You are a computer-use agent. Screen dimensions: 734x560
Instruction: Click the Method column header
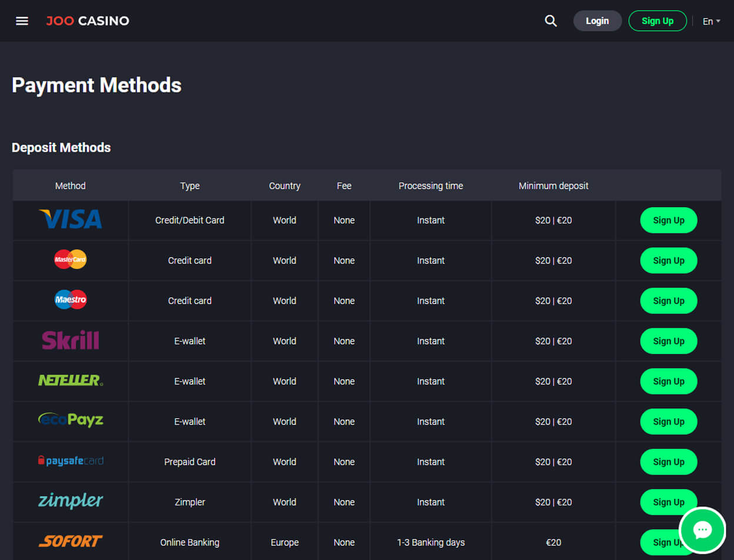[x=71, y=186]
